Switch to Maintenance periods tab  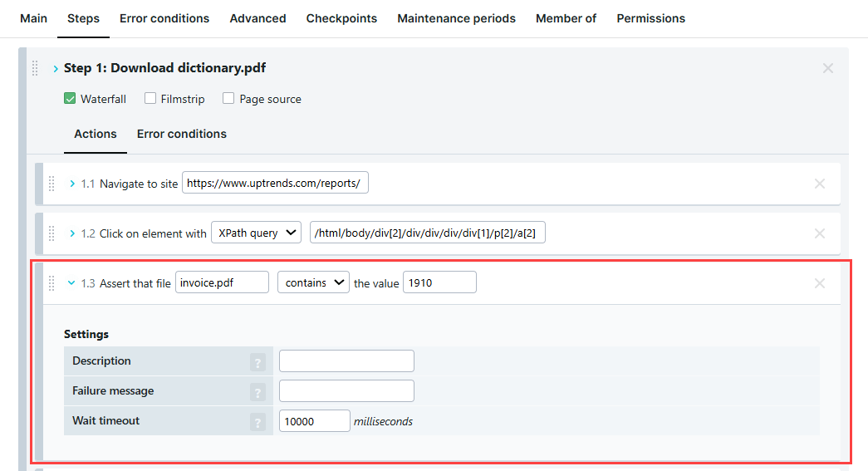pyautogui.click(x=456, y=18)
